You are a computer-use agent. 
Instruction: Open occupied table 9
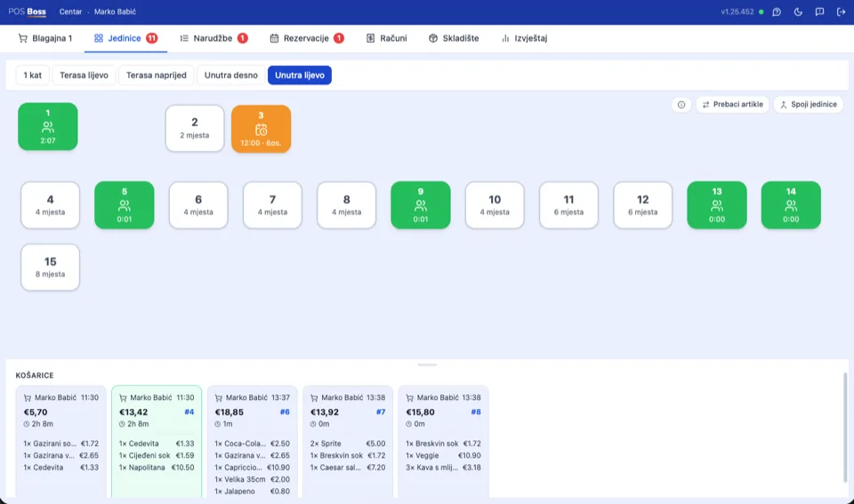coord(421,205)
